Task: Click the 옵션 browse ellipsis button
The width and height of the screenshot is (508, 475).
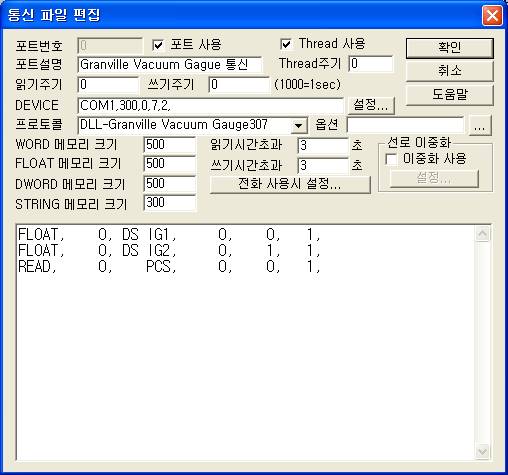Action: tap(479, 125)
